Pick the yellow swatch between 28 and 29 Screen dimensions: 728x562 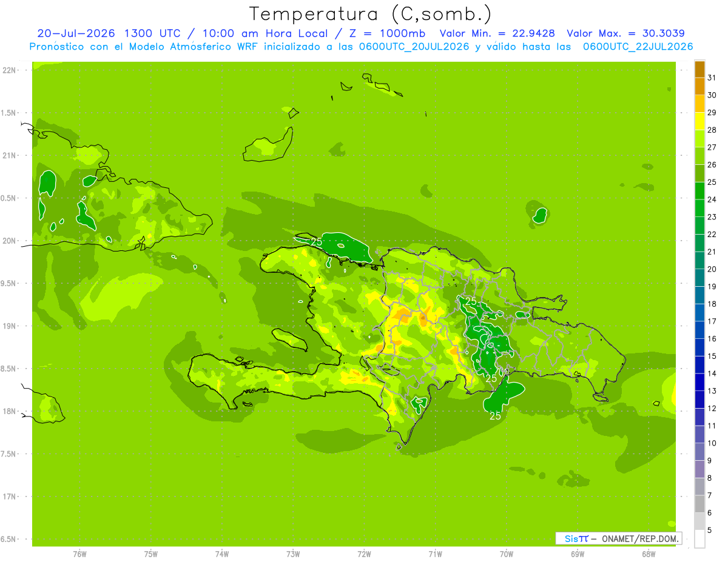tap(699, 121)
